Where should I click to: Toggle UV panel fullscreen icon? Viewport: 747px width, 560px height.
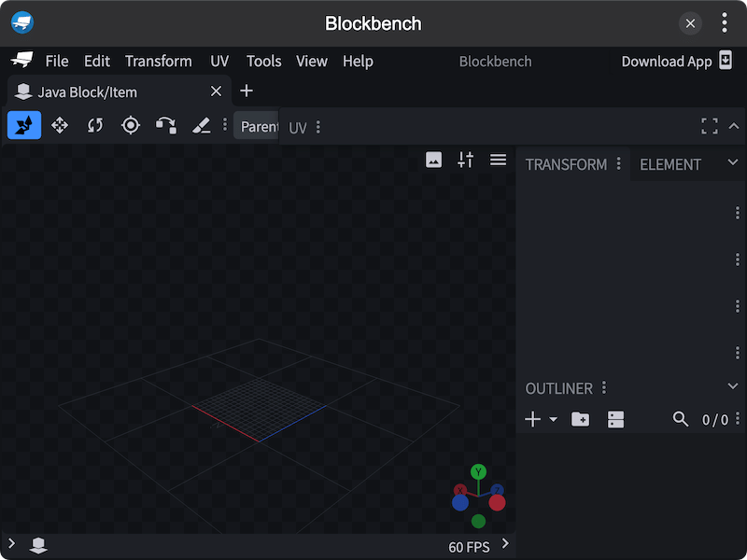(710, 126)
